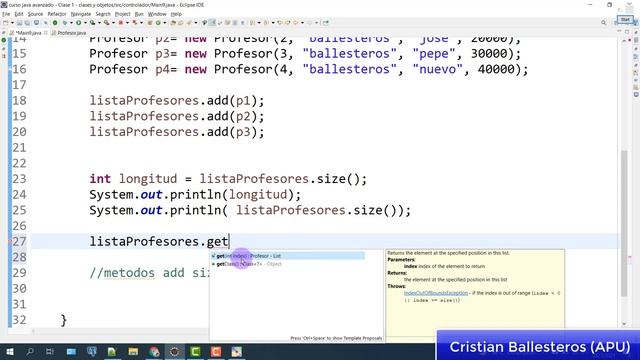Open the Coverage dropdown arrow
The image size is (640, 360).
(99, 23)
